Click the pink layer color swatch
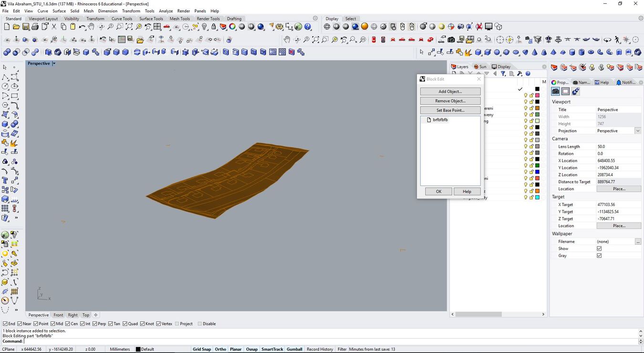The width and height of the screenshot is (644, 353). [x=537, y=95]
